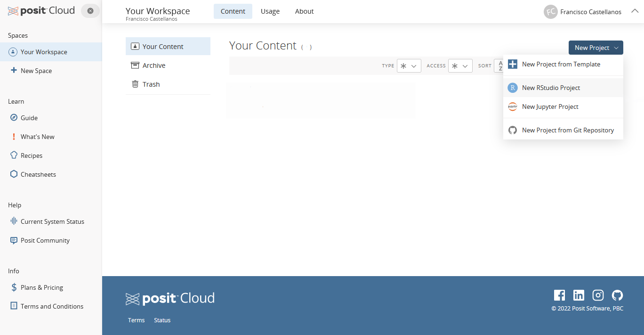Screen dimensions: 644x335
Task: Choose New Jupyter Project
Action: tap(563, 106)
